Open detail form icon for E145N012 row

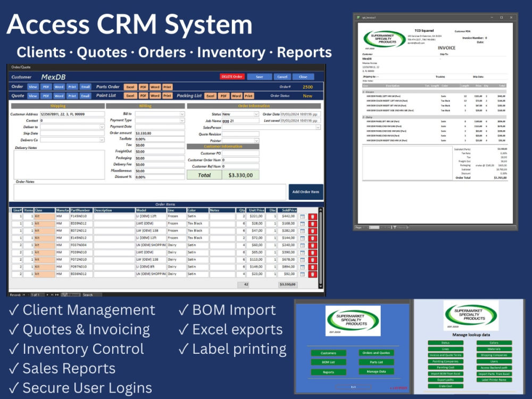pyautogui.click(x=303, y=238)
